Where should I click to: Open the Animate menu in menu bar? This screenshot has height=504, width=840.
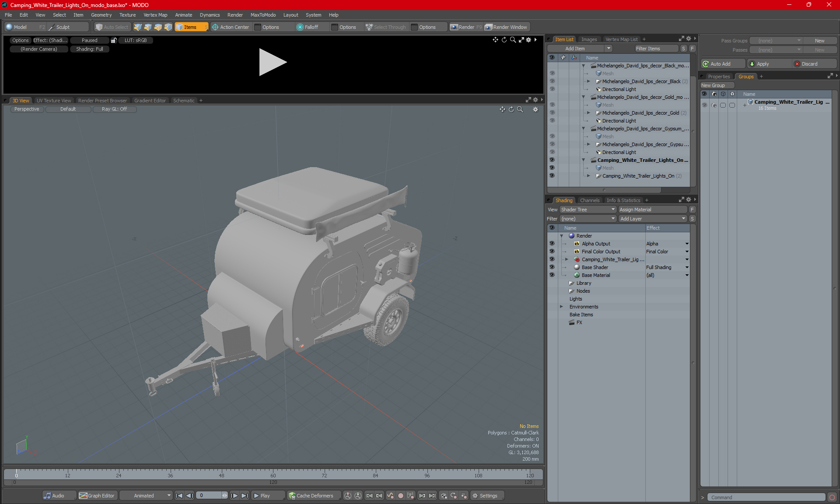pos(185,14)
